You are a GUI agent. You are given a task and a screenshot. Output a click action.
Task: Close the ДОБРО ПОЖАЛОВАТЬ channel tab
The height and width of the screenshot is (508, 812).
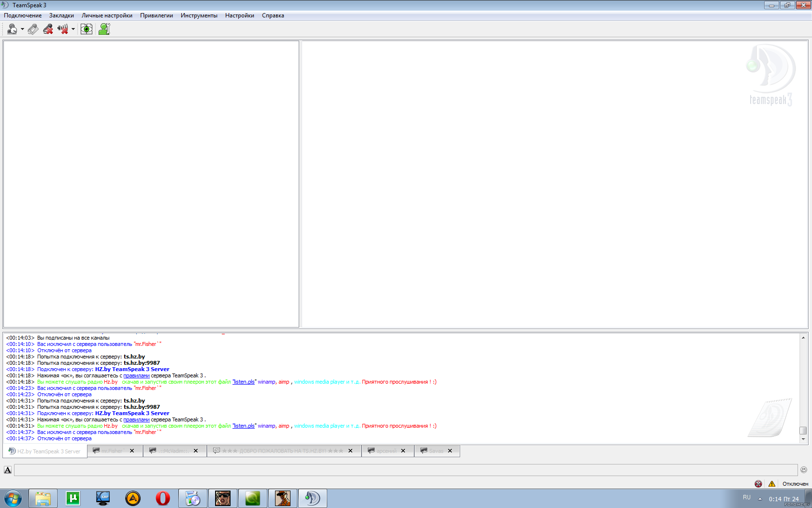tap(350, 451)
